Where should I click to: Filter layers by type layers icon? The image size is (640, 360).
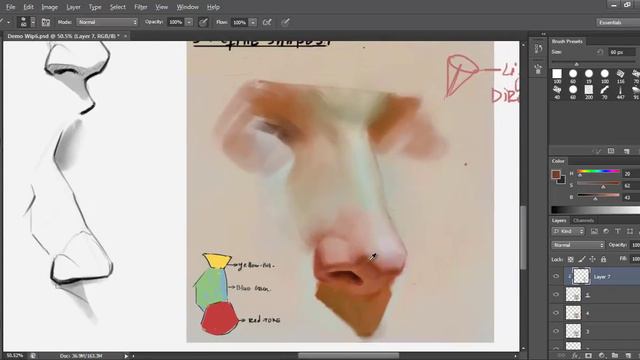coord(618,231)
